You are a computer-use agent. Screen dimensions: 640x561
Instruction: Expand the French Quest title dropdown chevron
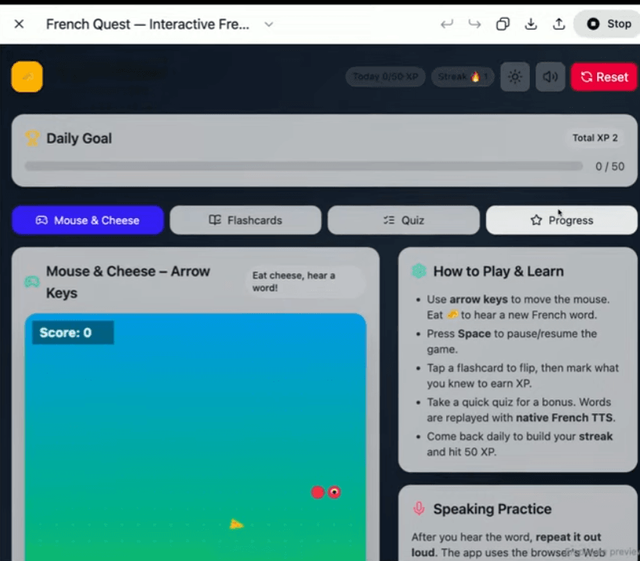point(269,24)
